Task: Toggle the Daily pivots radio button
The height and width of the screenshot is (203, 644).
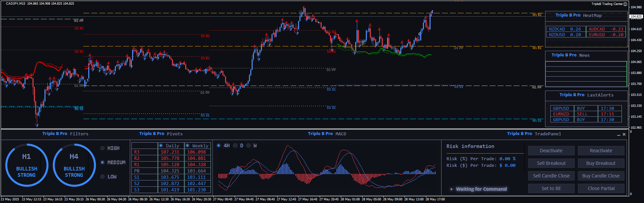Action: point(161,146)
